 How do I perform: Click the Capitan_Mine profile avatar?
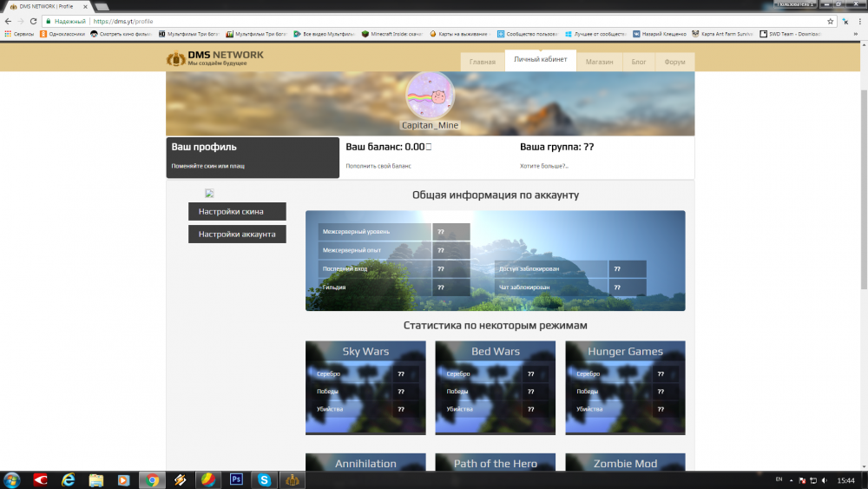pyautogui.click(x=430, y=95)
